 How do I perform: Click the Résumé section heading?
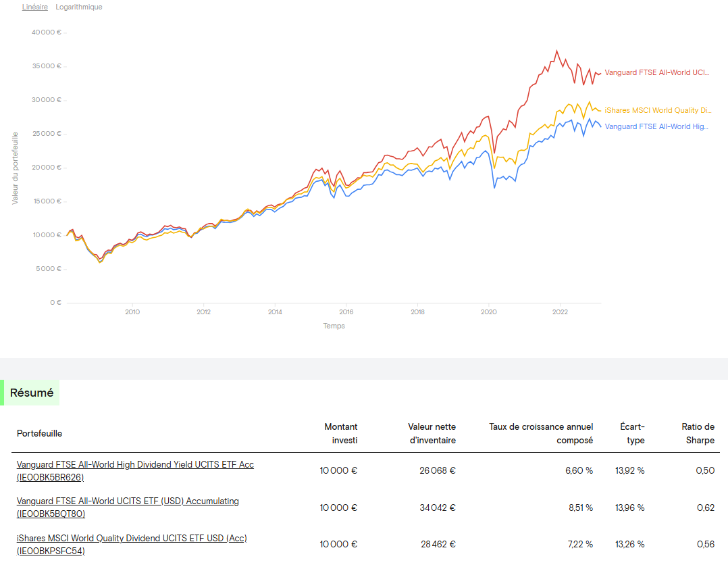[32, 393]
